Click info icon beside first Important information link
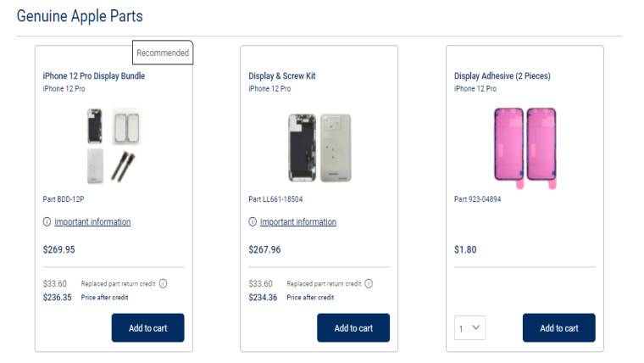The image size is (644, 363). click(x=47, y=222)
